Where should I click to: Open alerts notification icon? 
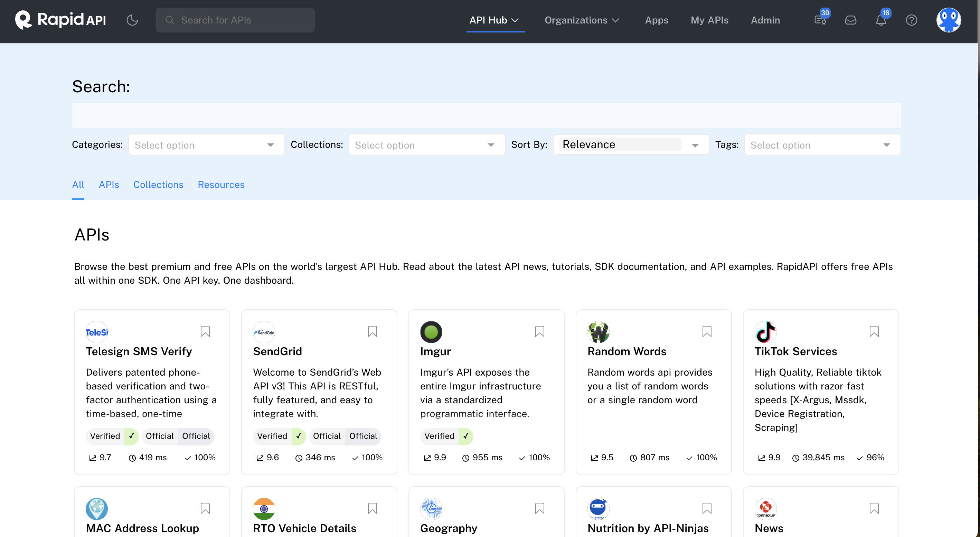click(x=881, y=20)
